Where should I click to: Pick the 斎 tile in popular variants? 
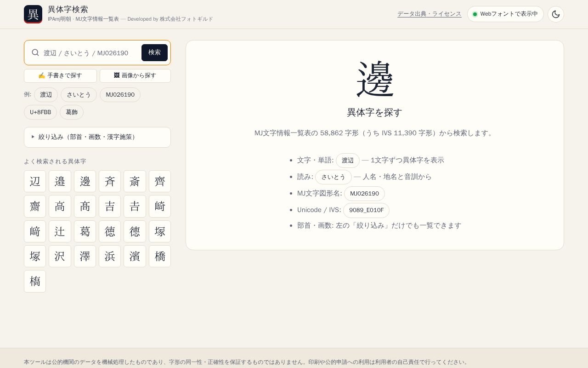pyautogui.click(x=135, y=181)
